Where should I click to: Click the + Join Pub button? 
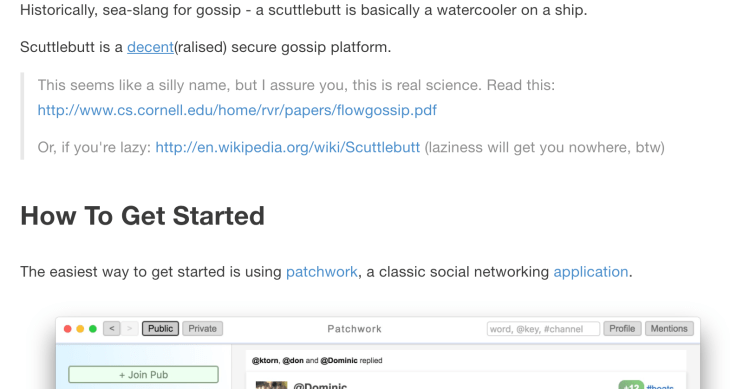point(143,375)
